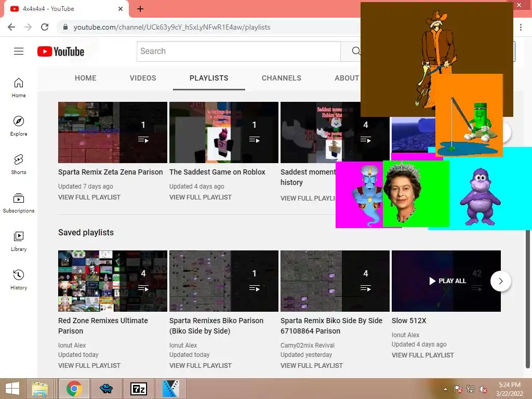Switch to the VIDEOS channel tab
The width and height of the screenshot is (532, 399).
click(x=143, y=78)
